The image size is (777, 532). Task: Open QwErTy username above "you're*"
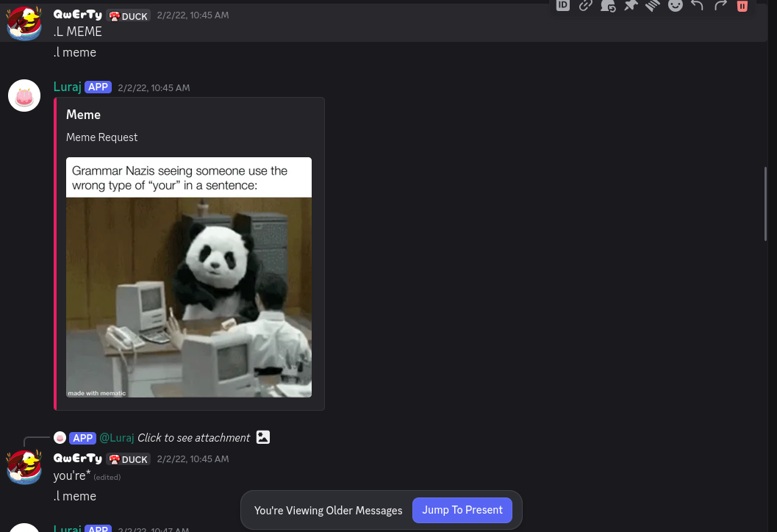[78, 459]
